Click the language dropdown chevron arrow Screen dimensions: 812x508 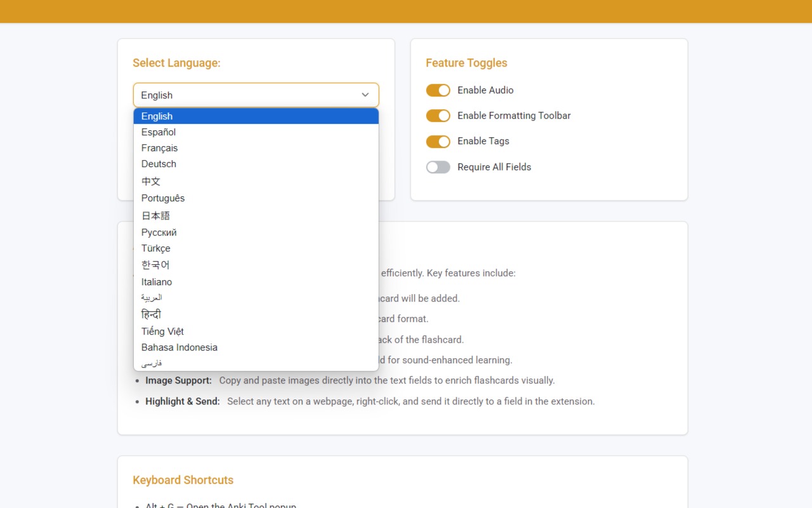[365, 95]
